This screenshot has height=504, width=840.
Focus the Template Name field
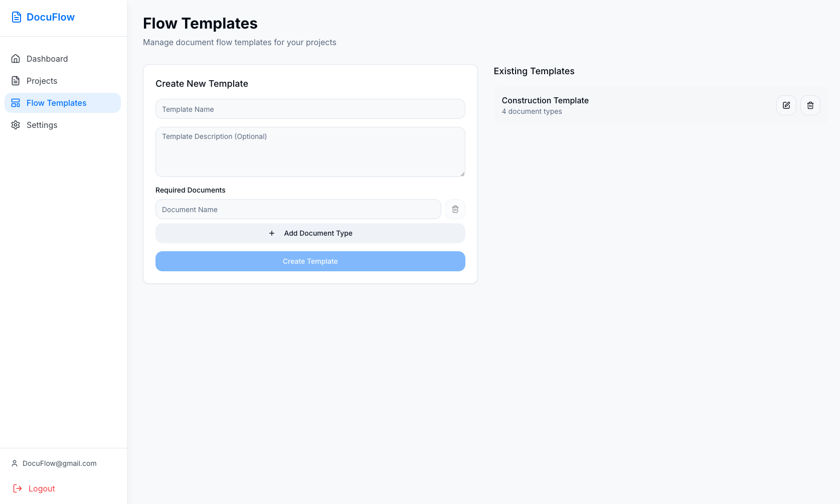[x=310, y=109]
